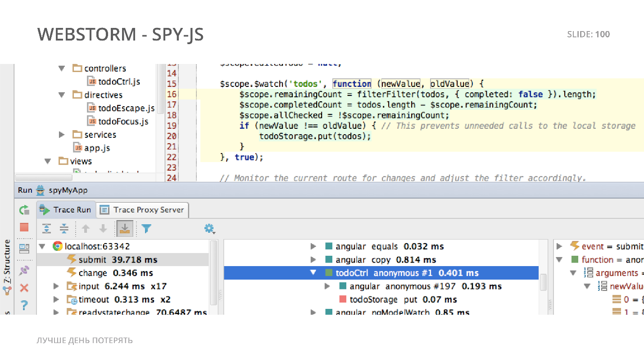Click the Expand All trace nodes icon

pos(46,229)
